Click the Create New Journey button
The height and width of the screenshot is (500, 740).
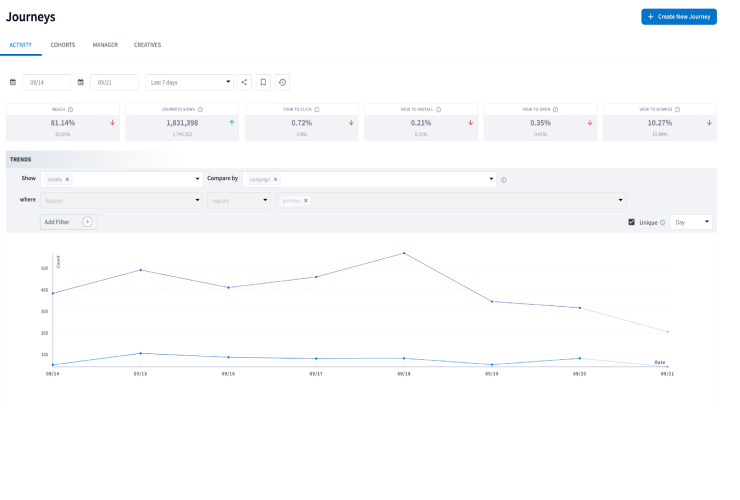coord(679,17)
